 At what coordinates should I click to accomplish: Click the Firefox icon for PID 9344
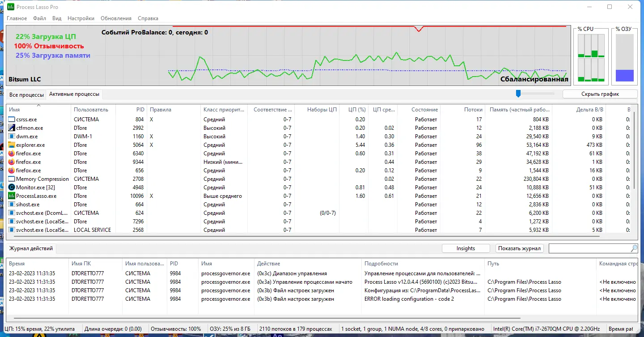click(x=12, y=162)
